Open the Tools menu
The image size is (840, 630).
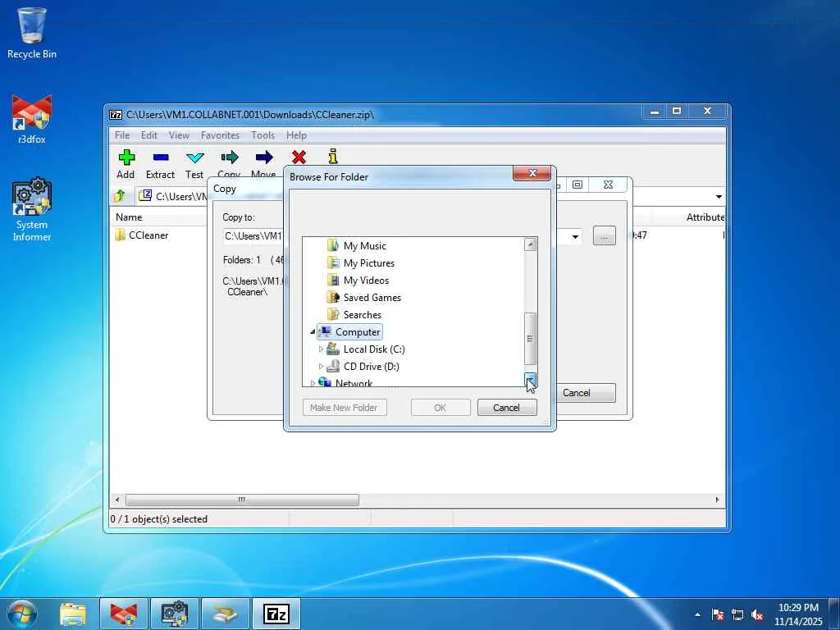coord(263,135)
